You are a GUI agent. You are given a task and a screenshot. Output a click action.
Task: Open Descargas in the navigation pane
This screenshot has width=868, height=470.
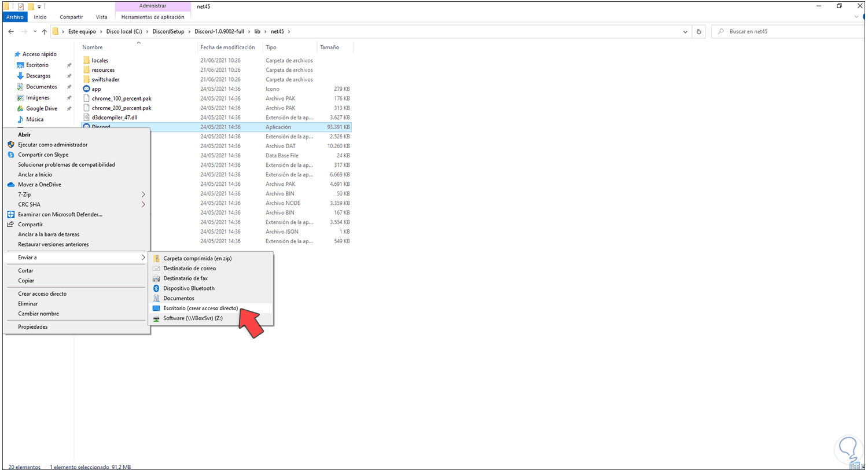[x=38, y=76]
